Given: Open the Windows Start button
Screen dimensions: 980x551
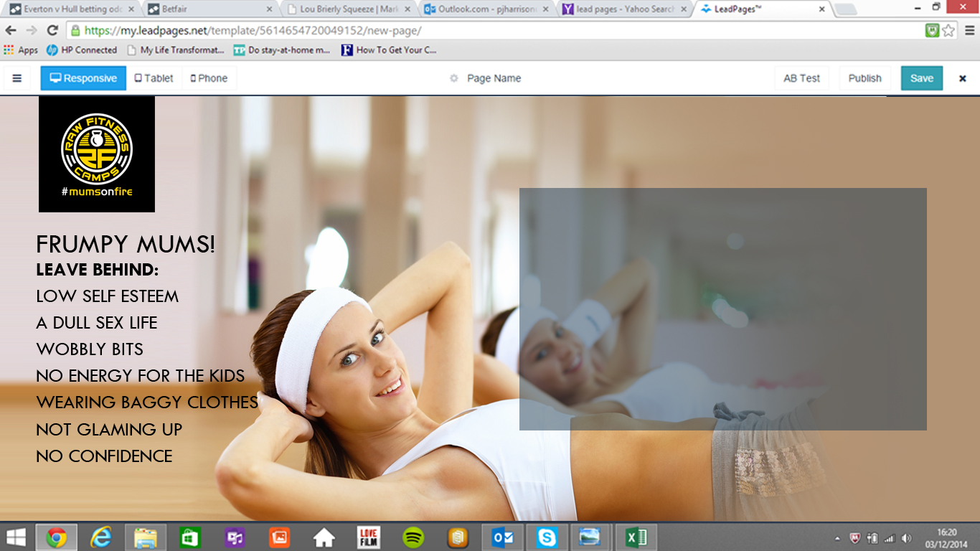Looking at the screenshot, I should click(16, 537).
